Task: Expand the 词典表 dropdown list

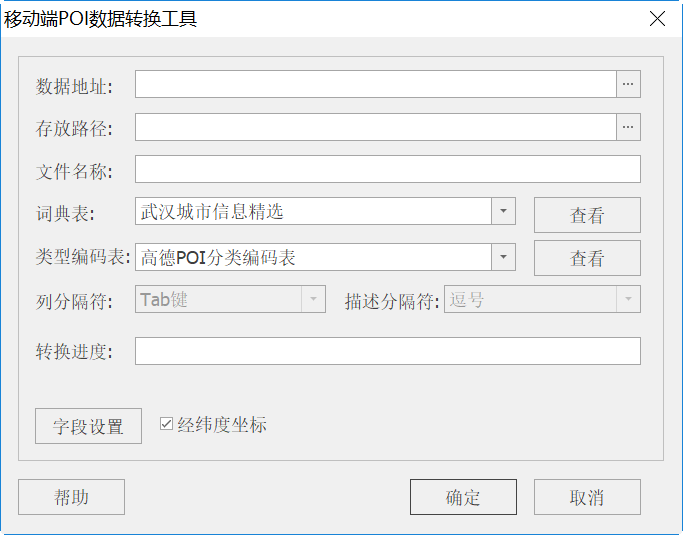Action: point(503,211)
